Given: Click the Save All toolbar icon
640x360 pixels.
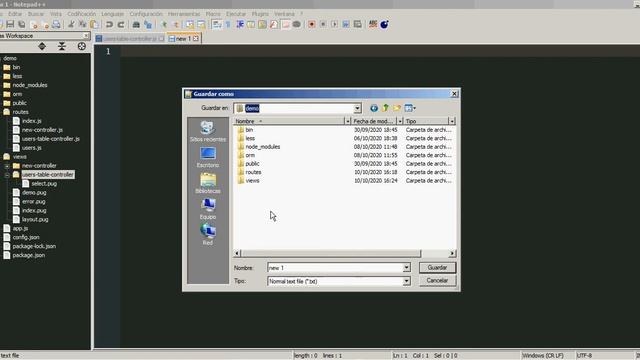Looking at the screenshot, I should tap(22, 24).
